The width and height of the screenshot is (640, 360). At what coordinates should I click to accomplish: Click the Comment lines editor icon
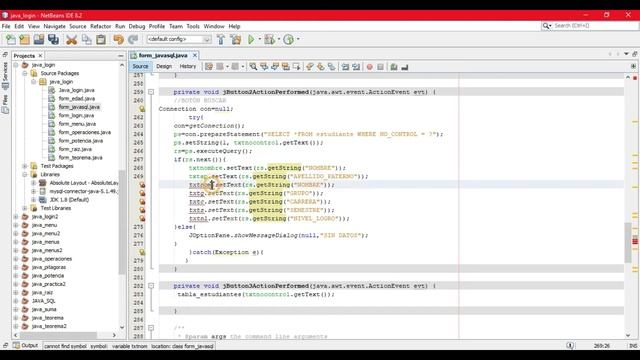click(394, 67)
